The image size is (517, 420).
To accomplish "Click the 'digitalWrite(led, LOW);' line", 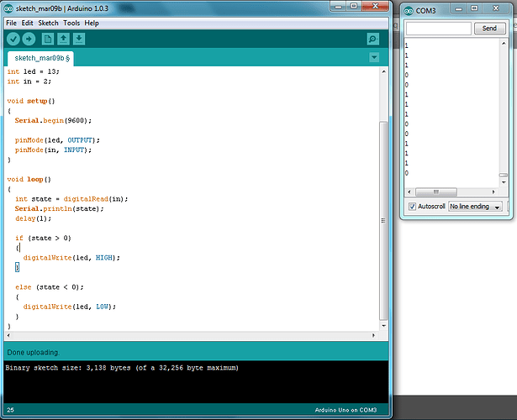I will coord(70,307).
